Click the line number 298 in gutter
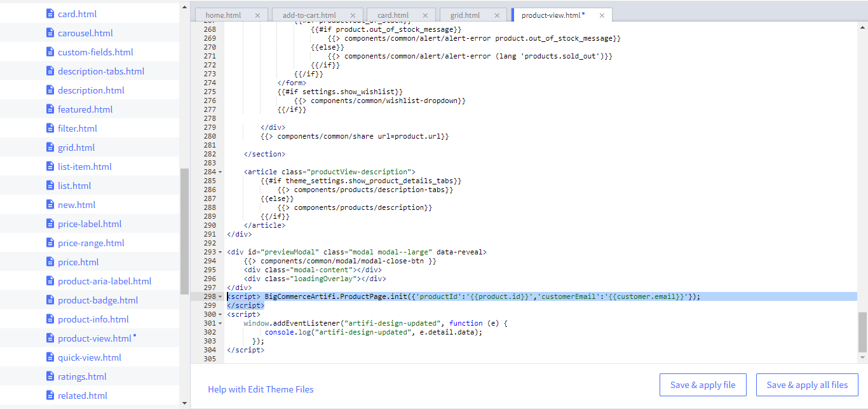 pos(209,296)
